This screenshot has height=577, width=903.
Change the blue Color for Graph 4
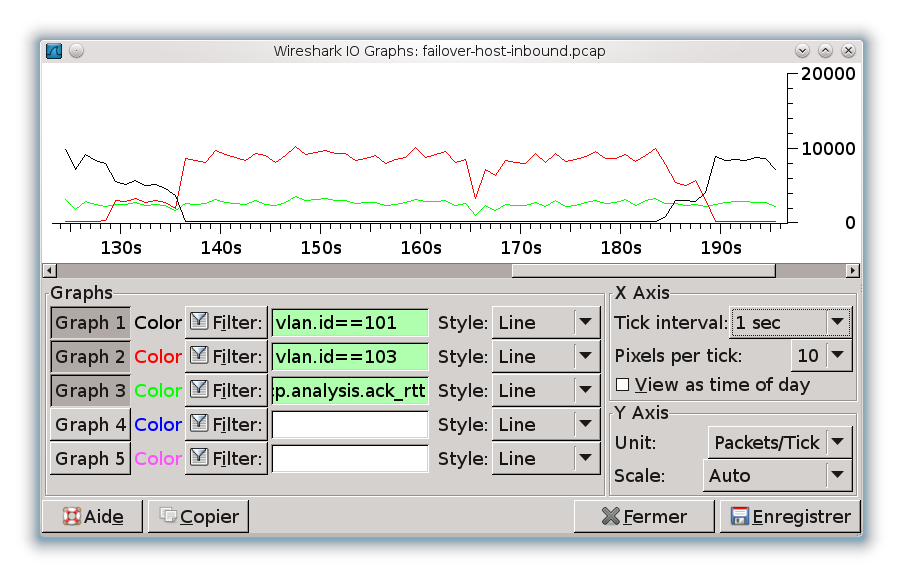coord(158,424)
